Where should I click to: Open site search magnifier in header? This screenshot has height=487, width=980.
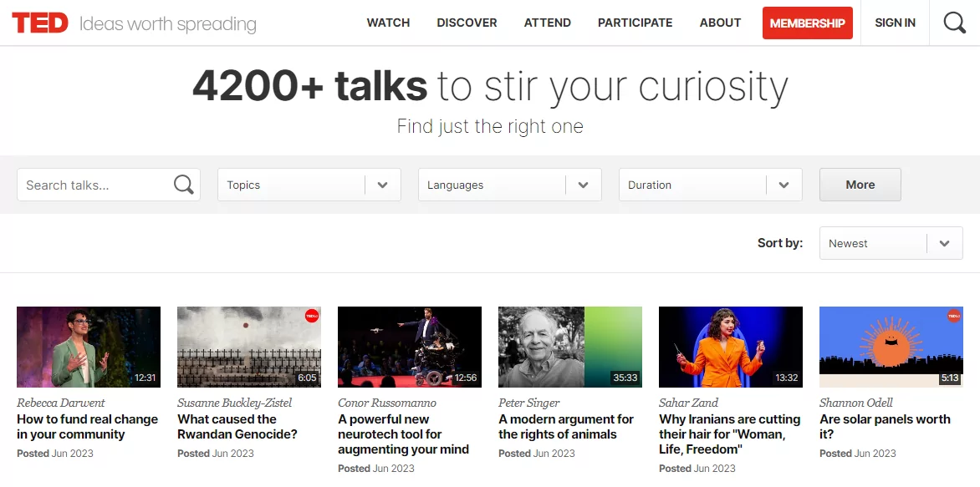[954, 23]
